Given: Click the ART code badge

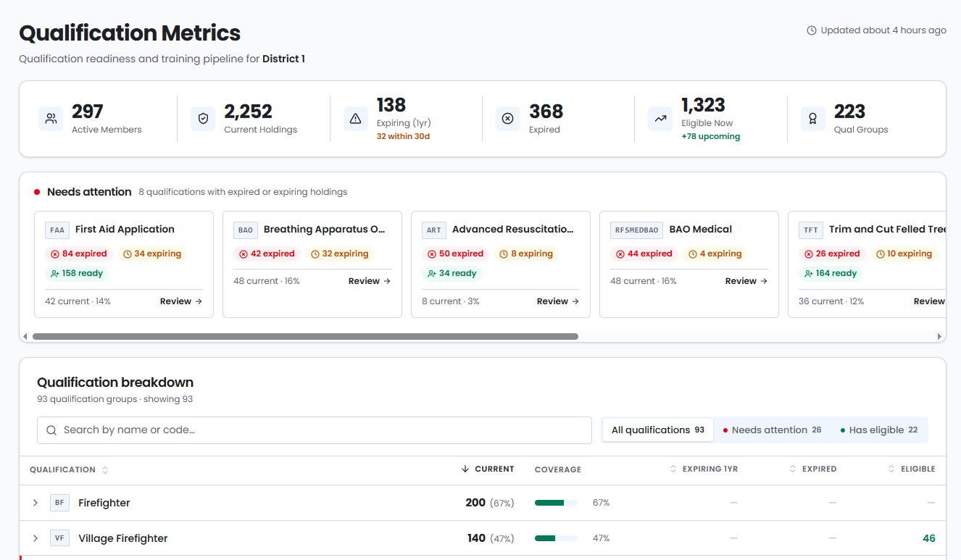Looking at the screenshot, I should pos(434,230).
